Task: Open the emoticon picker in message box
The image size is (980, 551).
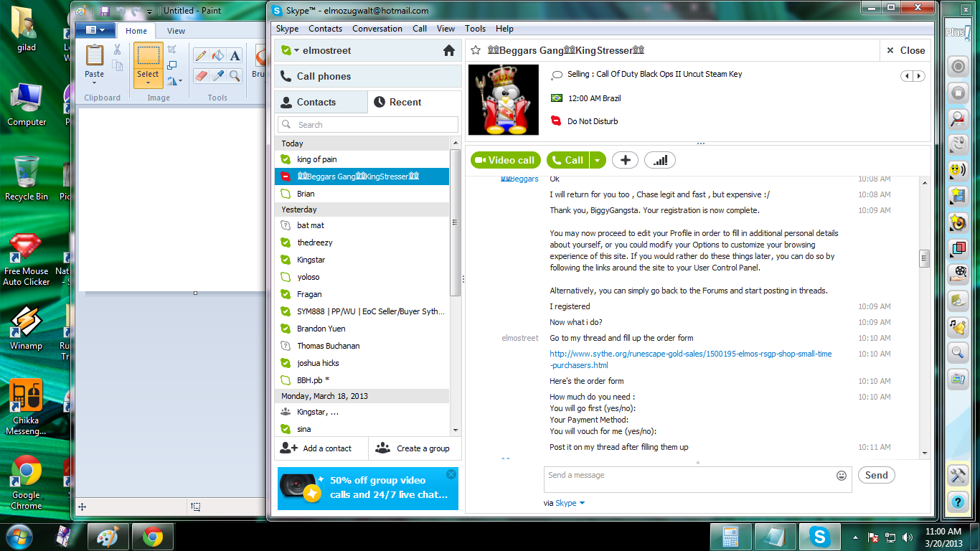Action: [842, 475]
